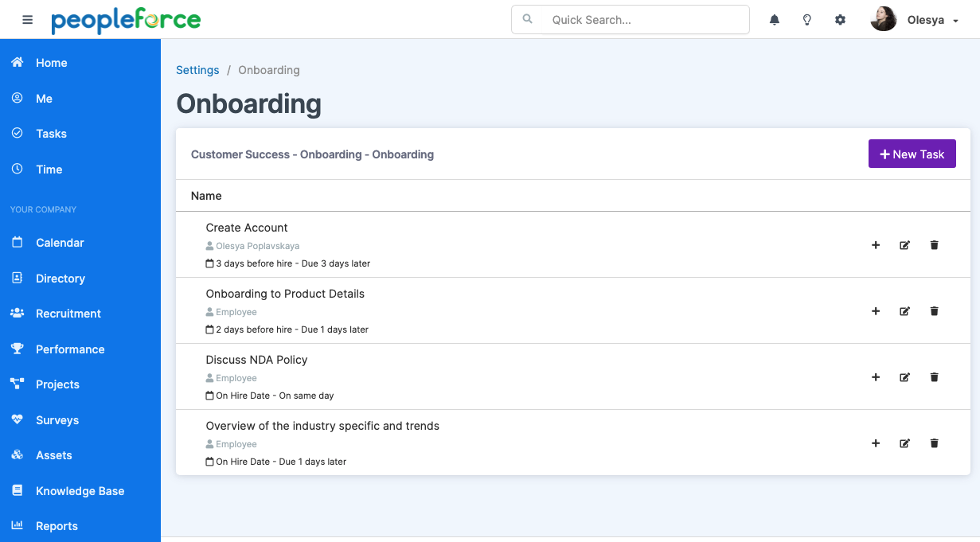980x542 pixels.
Task: Click the lightbulb tips icon
Action: 807,20
